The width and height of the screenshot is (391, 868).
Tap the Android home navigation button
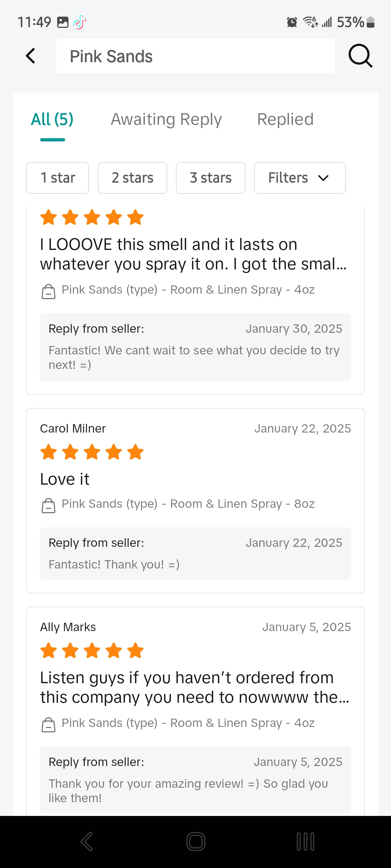point(196,842)
